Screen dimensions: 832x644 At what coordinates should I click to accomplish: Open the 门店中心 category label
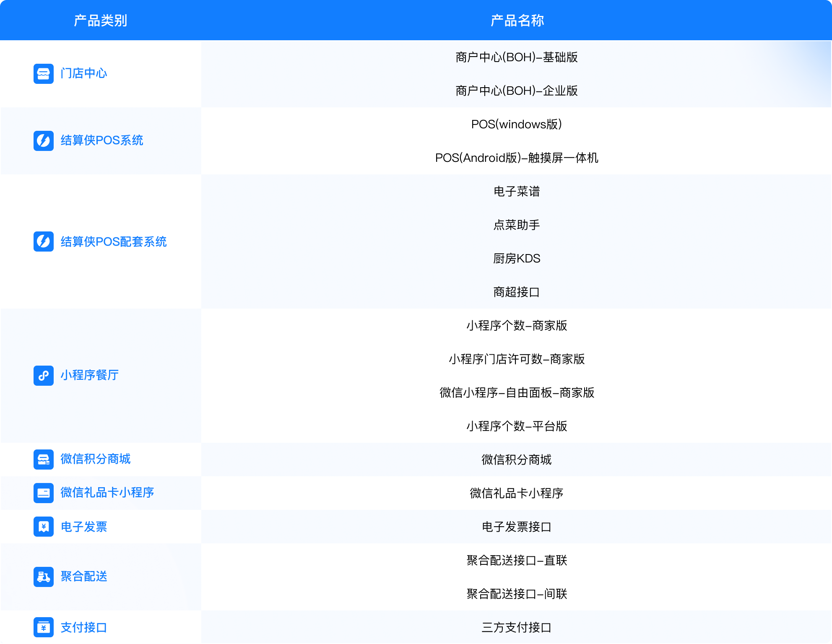coord(84,73)
